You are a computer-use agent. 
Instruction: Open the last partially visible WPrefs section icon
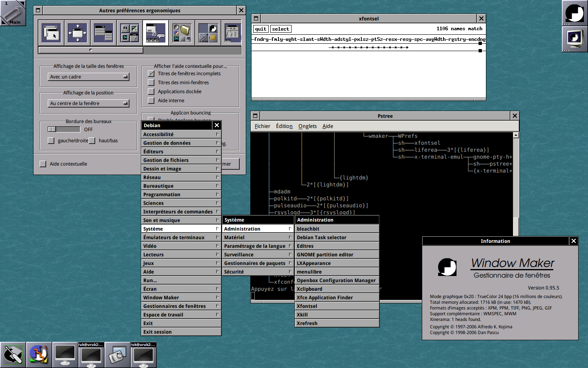click(232, 33)
